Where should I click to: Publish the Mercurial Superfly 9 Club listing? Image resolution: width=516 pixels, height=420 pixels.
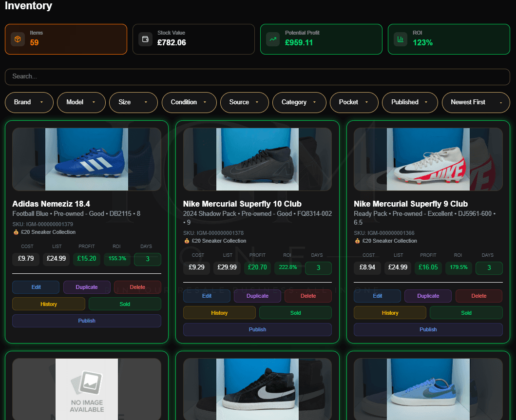pyautogui.click(x=428, y=329)
